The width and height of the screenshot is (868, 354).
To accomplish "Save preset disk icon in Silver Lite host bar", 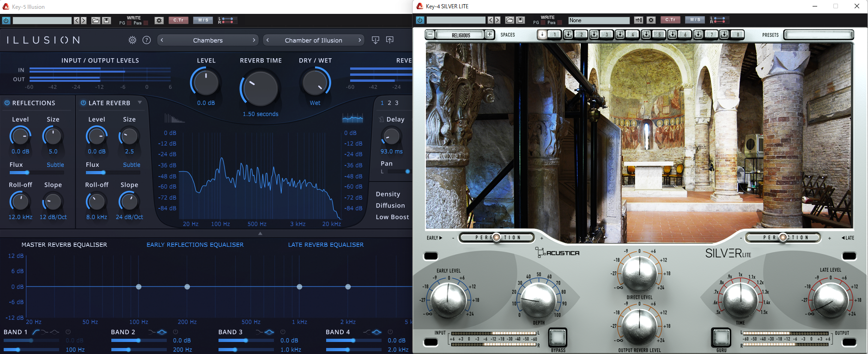I will (520, 20).
